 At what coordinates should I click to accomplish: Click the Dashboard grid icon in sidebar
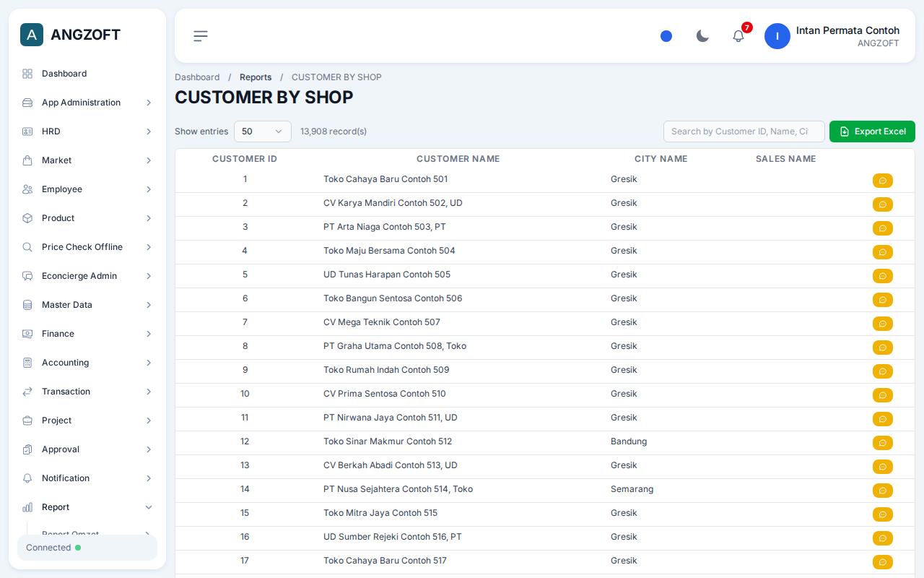(x=27, y=74)
